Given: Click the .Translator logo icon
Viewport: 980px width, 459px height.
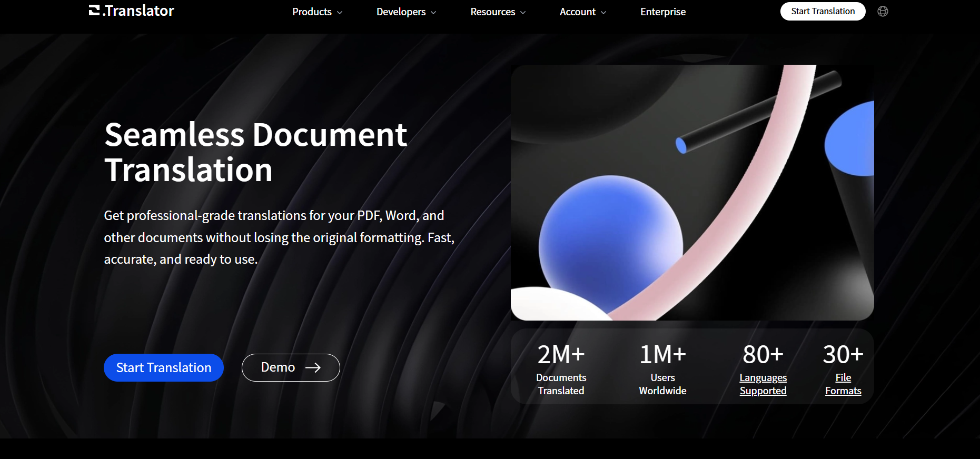Looking at the screenshot, I should click(94, 11).
